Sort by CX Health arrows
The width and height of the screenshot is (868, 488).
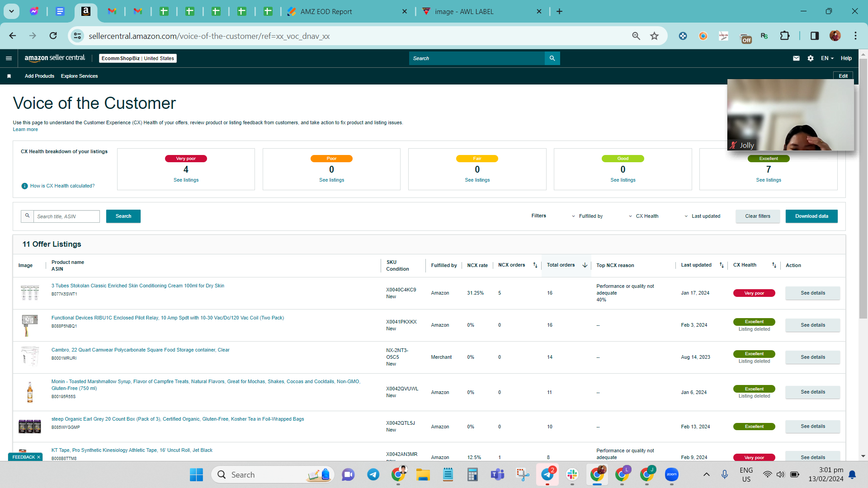pyautogui.click(x=774, y=265)
